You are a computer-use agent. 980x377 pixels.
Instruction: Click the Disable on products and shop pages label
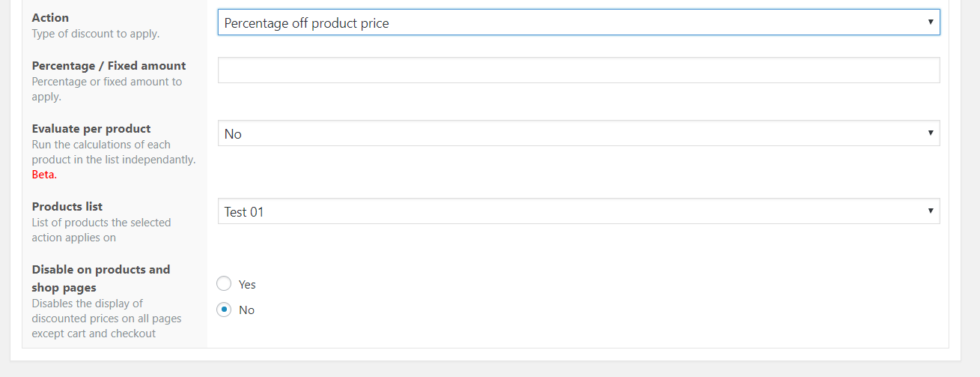pyautogui.click(x=101, y=279)
